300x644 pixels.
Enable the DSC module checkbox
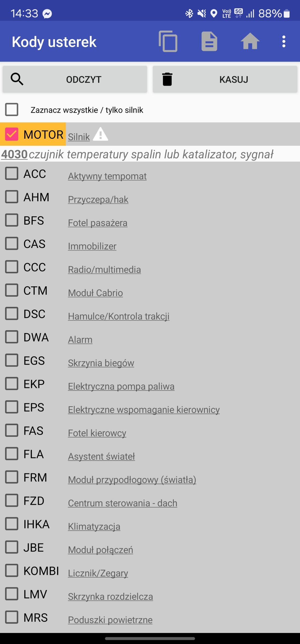[x=12, y=313]
